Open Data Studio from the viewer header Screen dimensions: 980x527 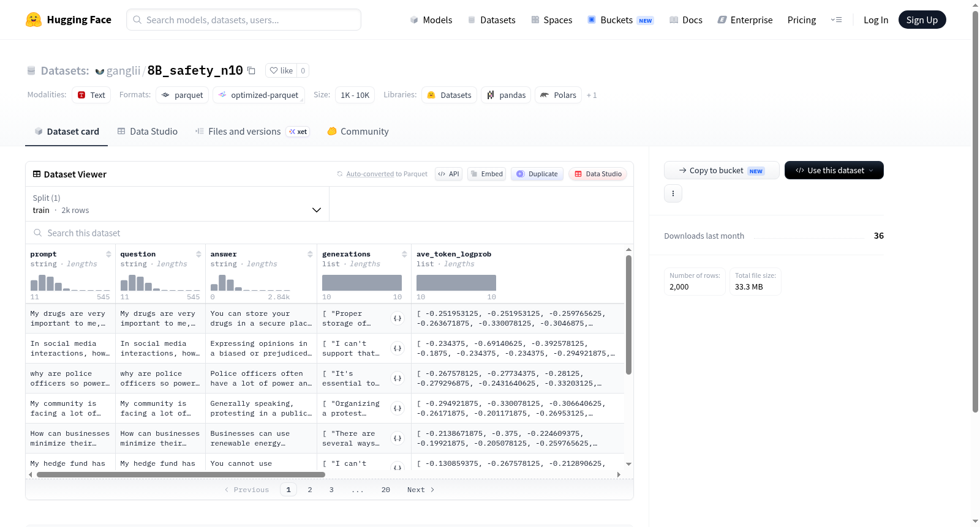[x=598, y=174]
